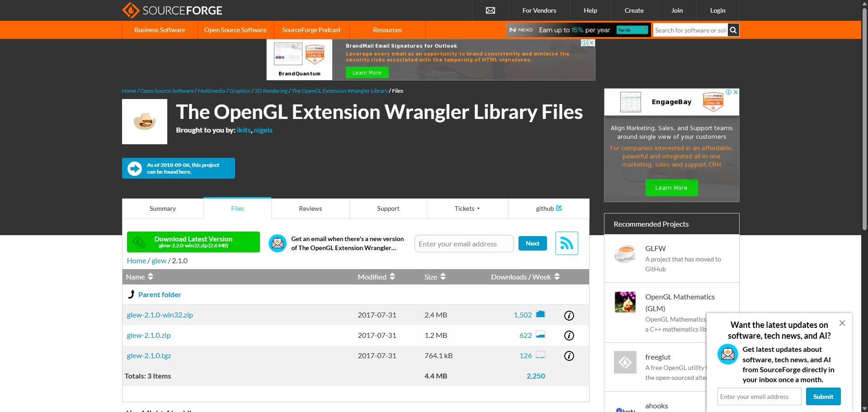Focus the main email address field
Screen dimensions: 868x412
(x=464, y=244)
